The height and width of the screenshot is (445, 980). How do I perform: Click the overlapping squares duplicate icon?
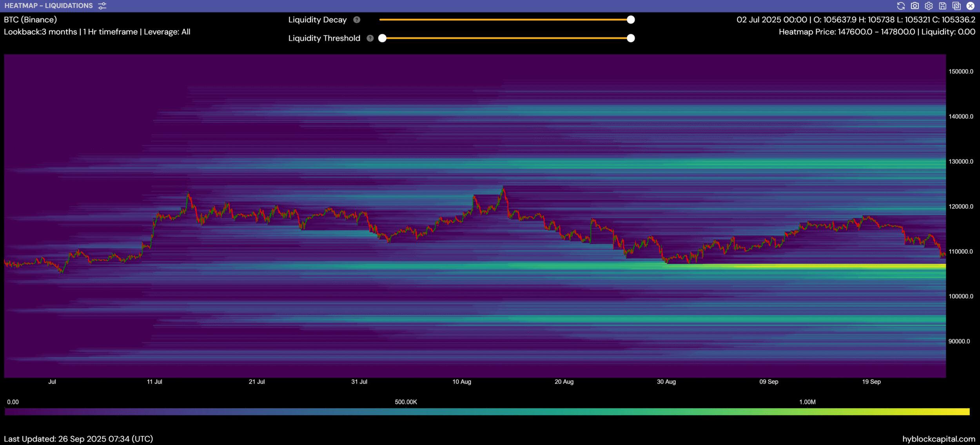tap(956, 6)
